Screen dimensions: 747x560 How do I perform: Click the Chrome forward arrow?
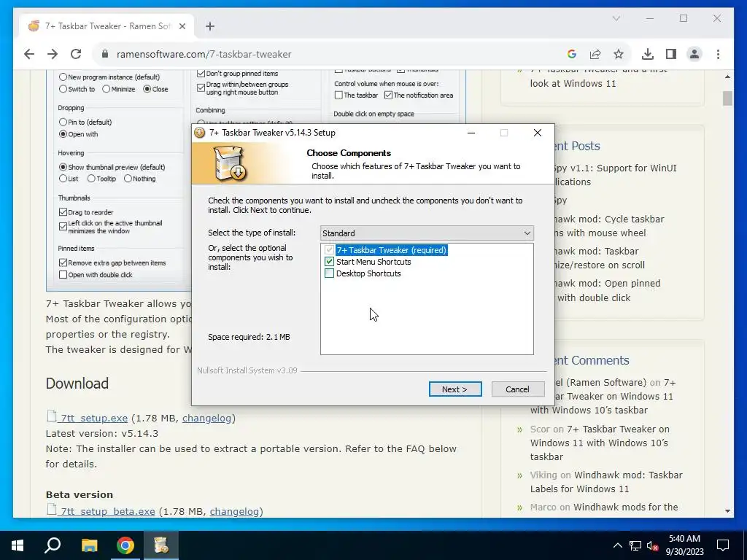point(53,54)
